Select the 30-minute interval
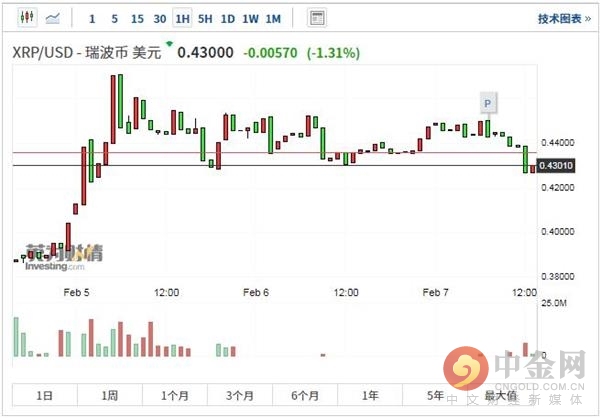This screenshot has width=600, height=418. coord(160,19)
